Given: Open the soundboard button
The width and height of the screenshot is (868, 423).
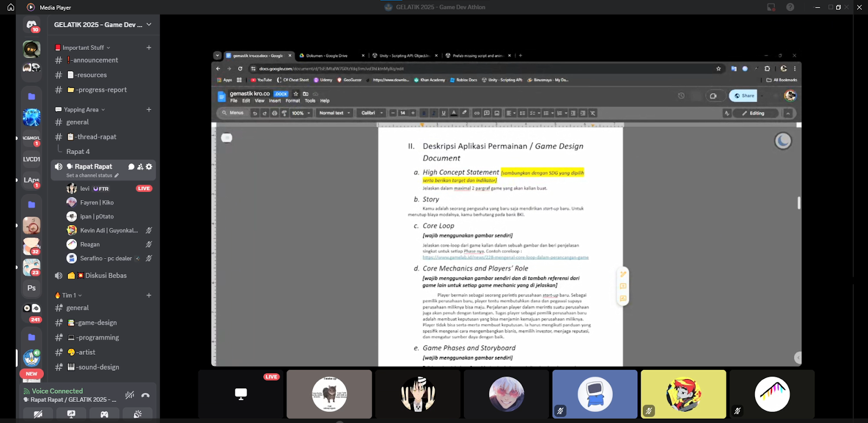Looking at the screenshot, I should (x=138, y=414).
